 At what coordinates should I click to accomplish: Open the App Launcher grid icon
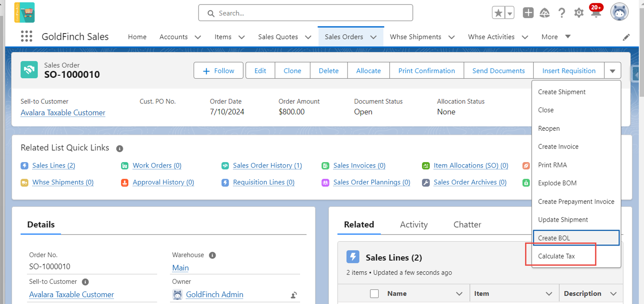[x=27, y=36]
